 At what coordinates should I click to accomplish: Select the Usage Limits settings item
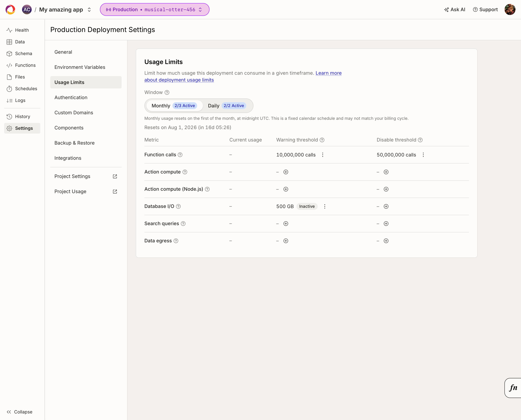click(86, 82)
